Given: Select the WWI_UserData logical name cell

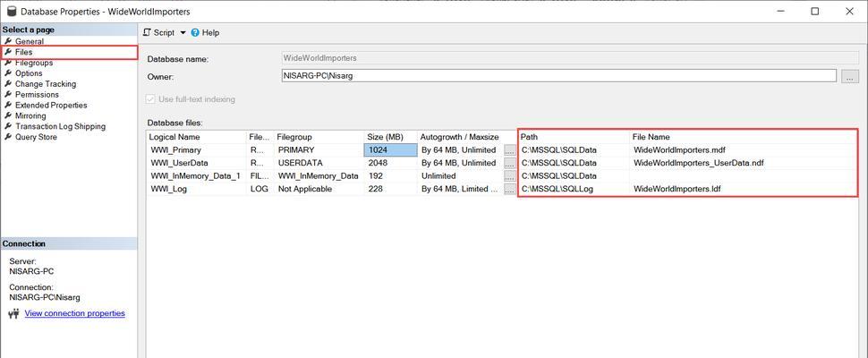Looking at the screenshot, I should pyautogui.click(x=197, y=163).
